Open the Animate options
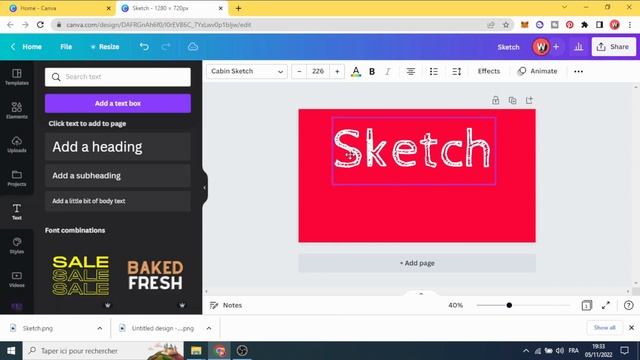This screenshot has height=360, width=640. pyautogui.click(x=538, y=71)
